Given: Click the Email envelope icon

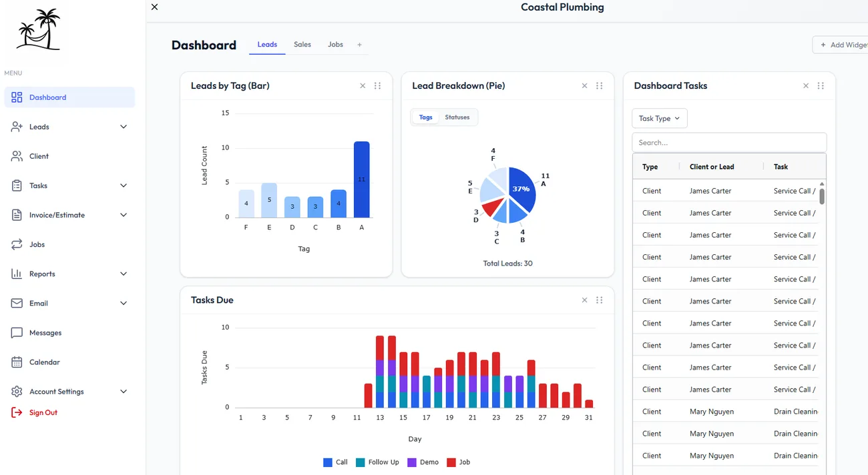Looking at the screenshot, I should tap(17, 303).
